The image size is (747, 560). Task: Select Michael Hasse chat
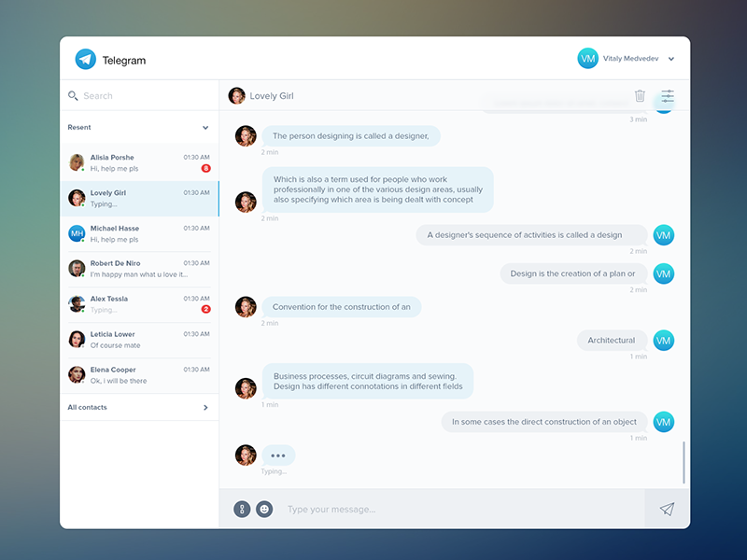pyautogui.click(x=140, y=234)
